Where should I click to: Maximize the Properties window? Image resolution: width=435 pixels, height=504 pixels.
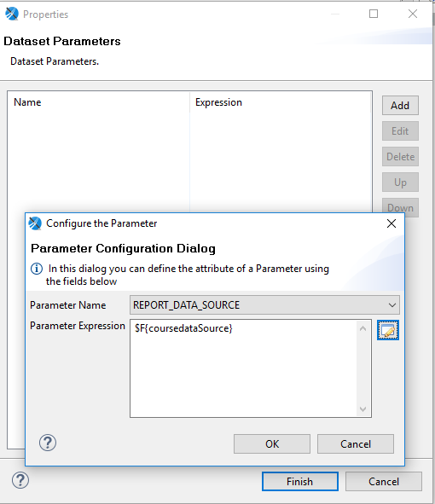[374, 14]
